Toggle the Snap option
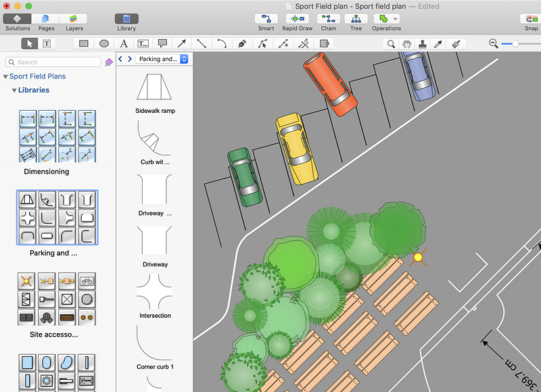Screen dimensions: 541x392 tap(531, 19)
